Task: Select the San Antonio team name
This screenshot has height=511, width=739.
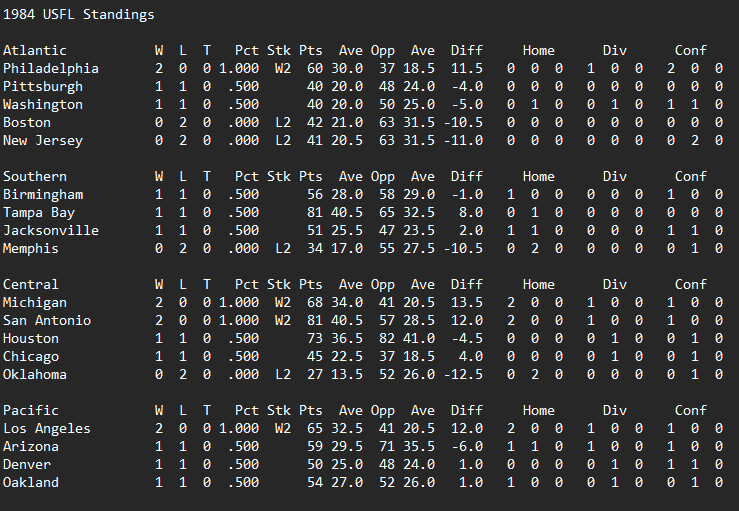Action: pos(47,321)
